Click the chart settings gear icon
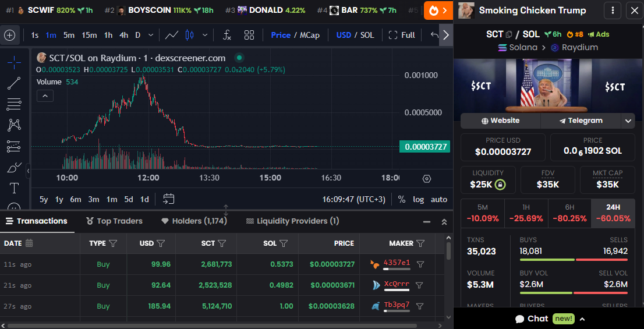The image size is (644, 329). pos(427,179)
